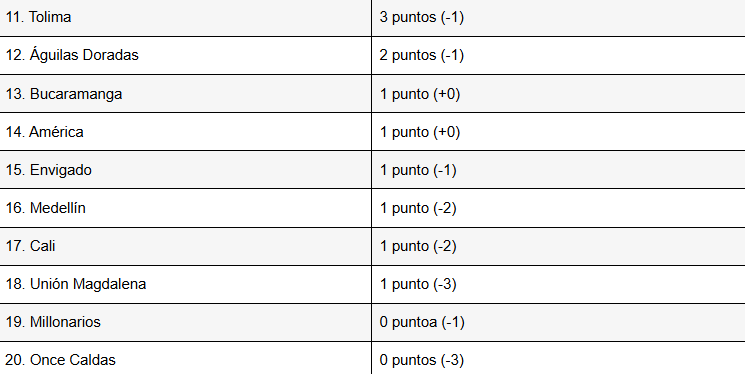This screenshot has height=374, width=745.
Task: Select Medellín's '1 punto (-2)' cell
Action: (559, 208)
